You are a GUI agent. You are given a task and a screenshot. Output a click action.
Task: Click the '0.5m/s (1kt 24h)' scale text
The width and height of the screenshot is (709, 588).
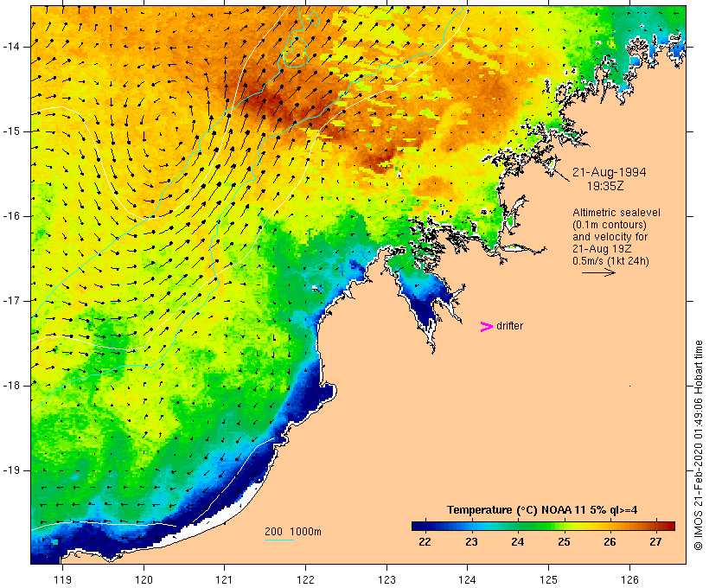(x=611, y=261)
